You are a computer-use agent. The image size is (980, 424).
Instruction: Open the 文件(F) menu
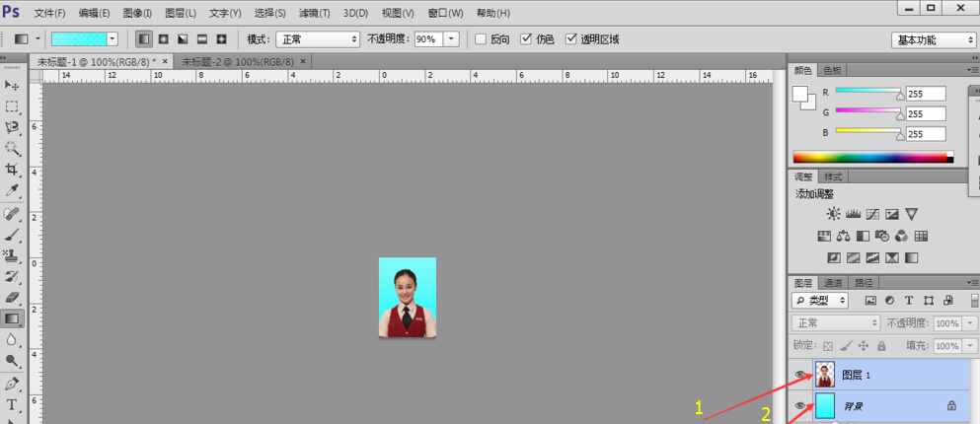[49, 13]
